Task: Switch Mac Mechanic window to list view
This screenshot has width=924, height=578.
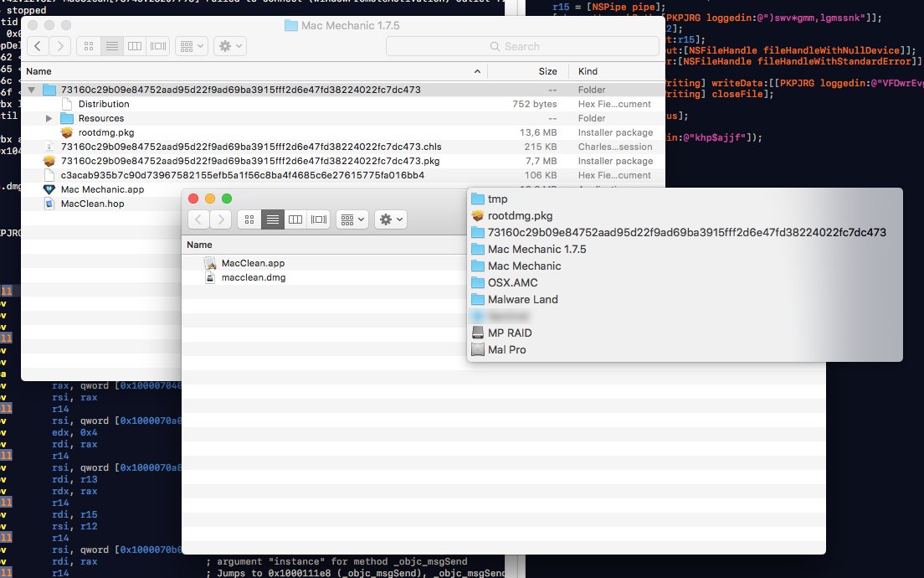Action: [x=111, y=46]
